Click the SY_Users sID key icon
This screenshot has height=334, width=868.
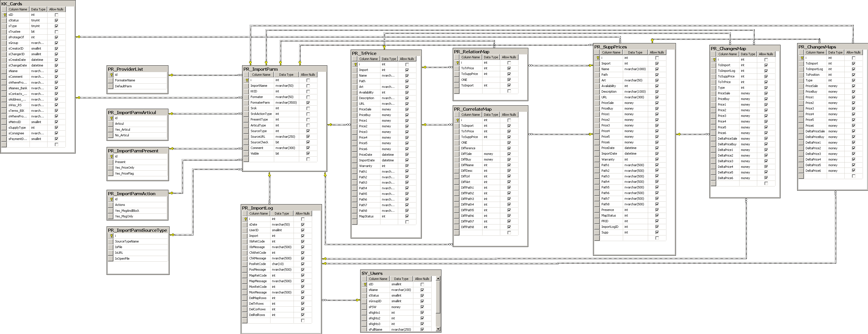coord(365,284)
